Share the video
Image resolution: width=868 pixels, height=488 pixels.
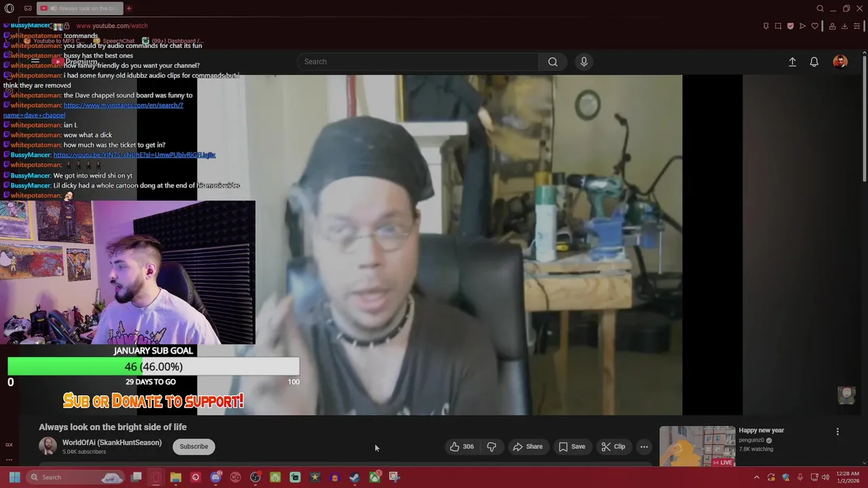(x=528, y=447)
